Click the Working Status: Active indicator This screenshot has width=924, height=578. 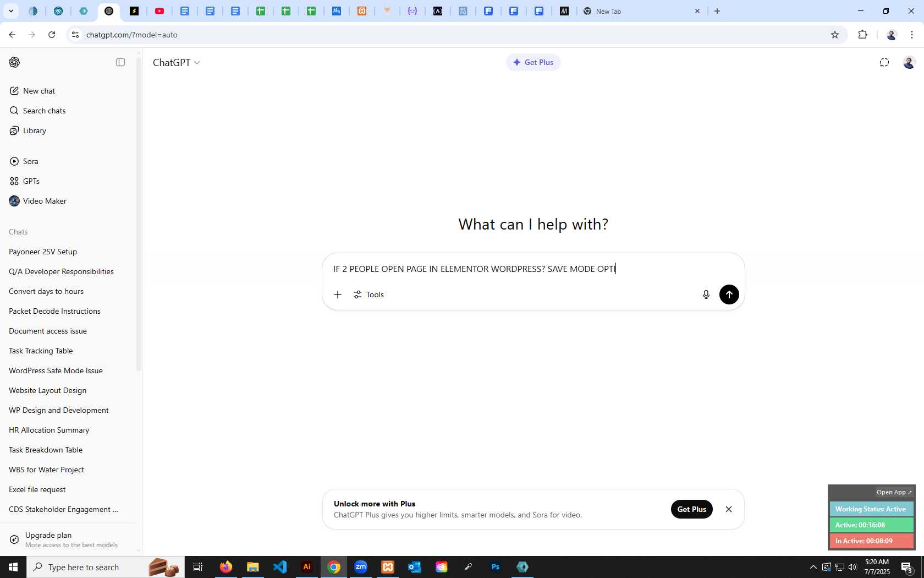coord(871,509)
